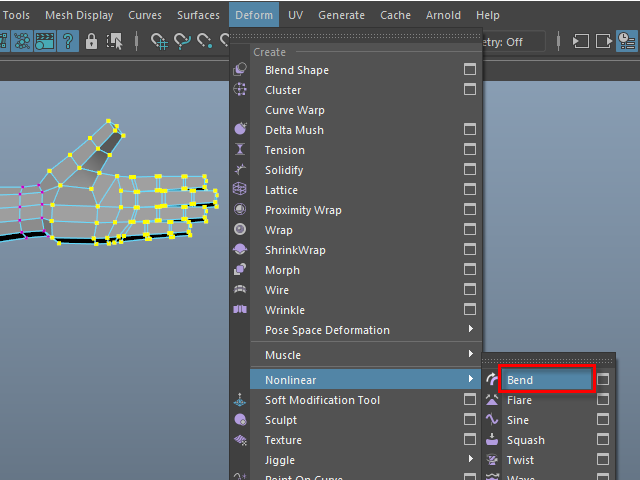Toggle the lock current selection icon
The image size is (640, 480).
(x=92, y=41)
